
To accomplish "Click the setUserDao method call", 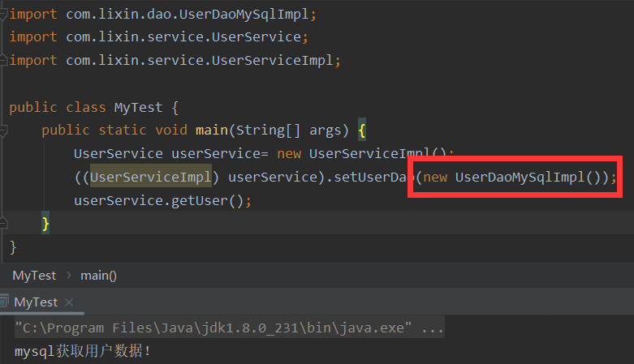I will [374, 177].
